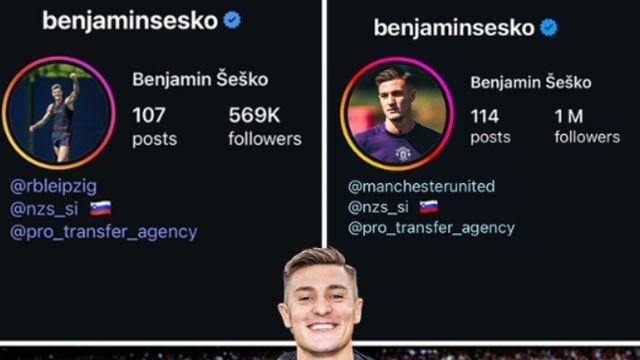Screen dimensions: 640x360
Task: Click the verified badge on right benjaminsesko
Action: pyautogui.click(x=549, y=27)
